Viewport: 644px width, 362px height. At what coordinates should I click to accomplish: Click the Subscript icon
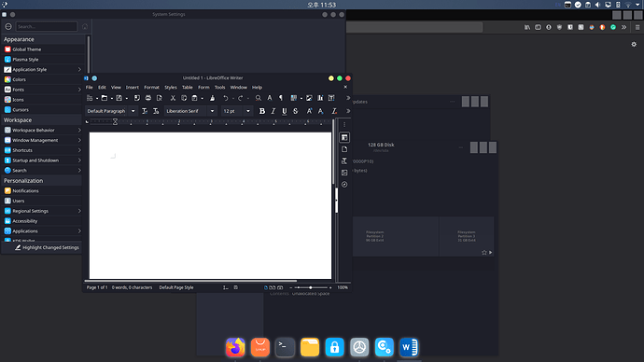(x=320, y=111)
